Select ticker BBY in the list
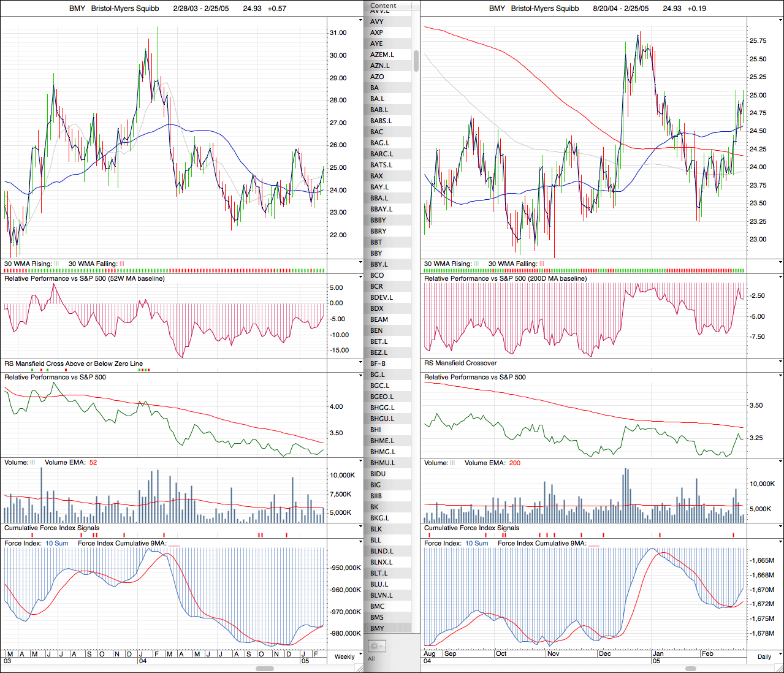Viewport: 784px width, 673px height. point(388,253)
